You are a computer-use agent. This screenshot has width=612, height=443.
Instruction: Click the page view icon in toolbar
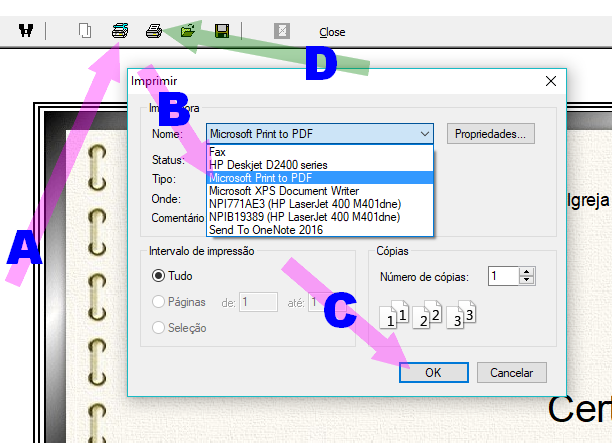pyautogui.click(x=85, y=30)
